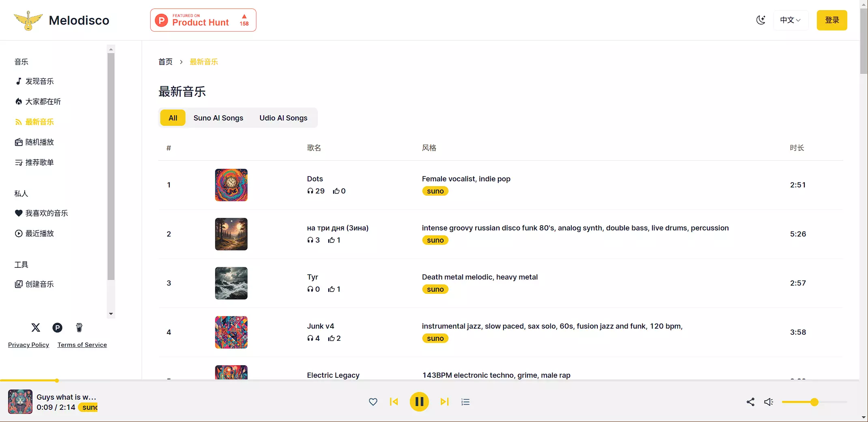The width and height of the screenshot is (868, 422).
Task: Switch to the Suno AI Songs tab
Action: [x=218, y=118]
